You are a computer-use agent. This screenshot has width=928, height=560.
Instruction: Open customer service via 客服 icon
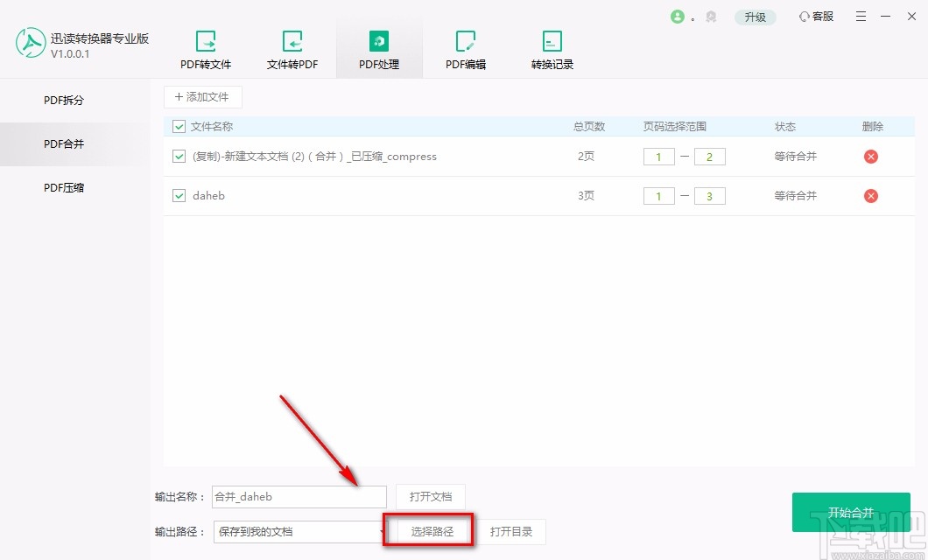tap(816, 16)
